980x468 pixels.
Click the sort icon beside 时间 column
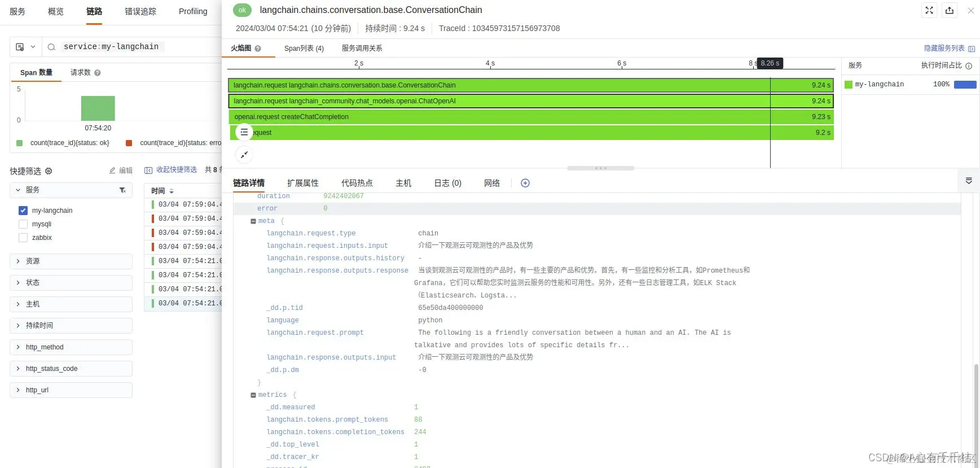coord(172,191)
